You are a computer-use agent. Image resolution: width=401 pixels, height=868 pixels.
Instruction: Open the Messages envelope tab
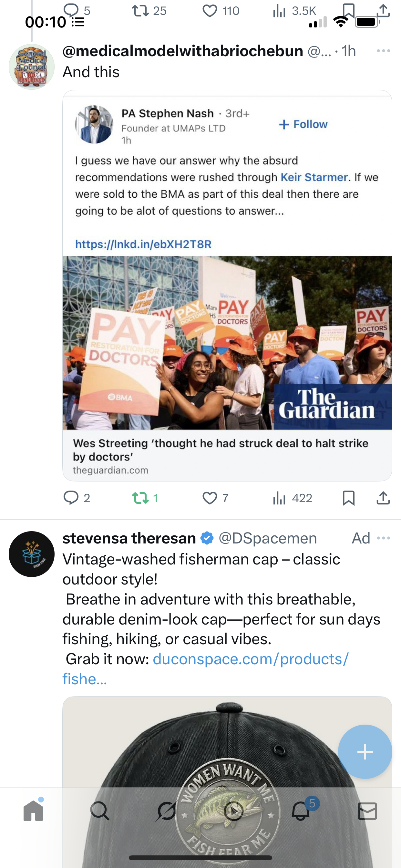(367, 811)
